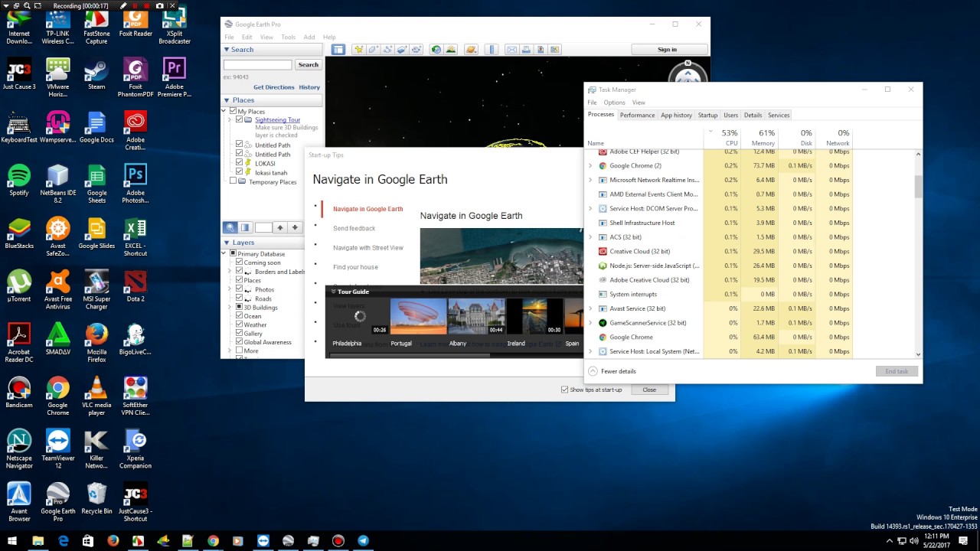Viewport: 980px width, 551px height.
Task: Open Dota 2 desktop icon
Action: point(136,285)
